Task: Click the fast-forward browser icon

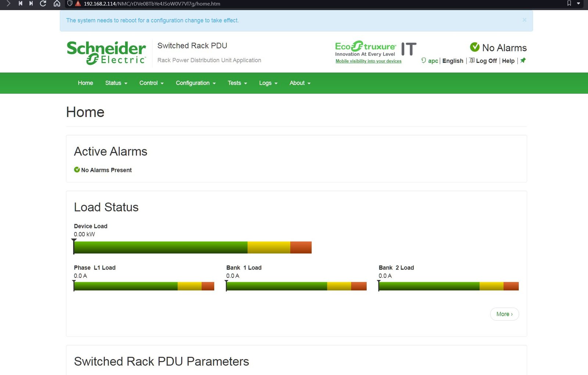Action: click(x=31, y=4)
